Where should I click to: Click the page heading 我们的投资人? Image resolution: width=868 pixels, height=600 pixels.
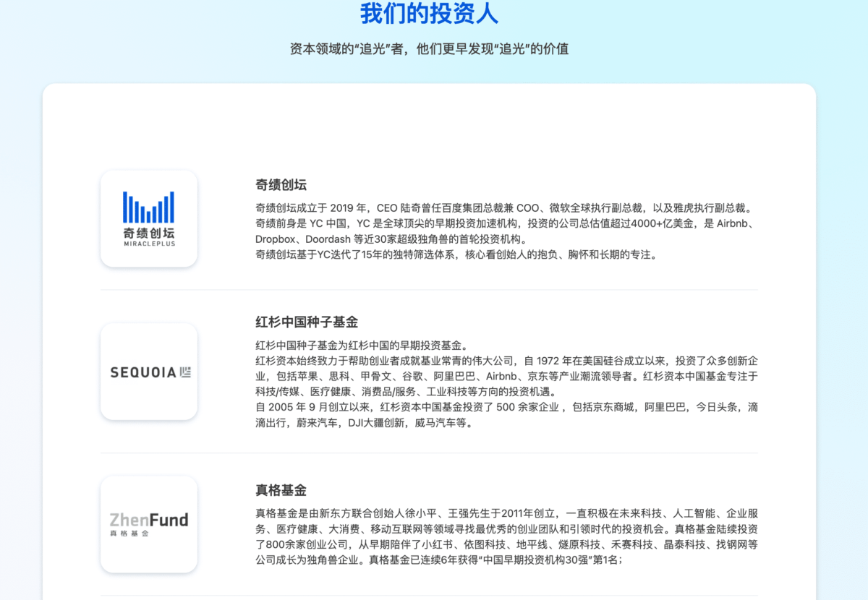pos(429,14)
